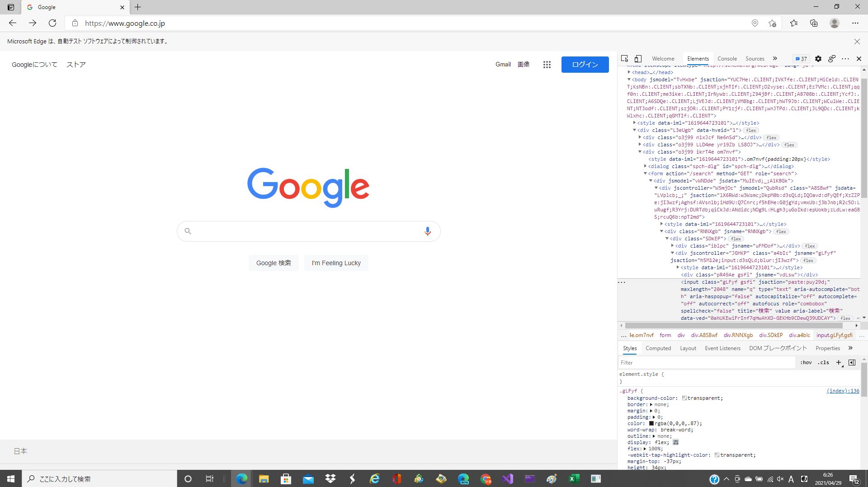Click the I'm Feeling Lucky button
868x487 pixels.
coord(336,263)
